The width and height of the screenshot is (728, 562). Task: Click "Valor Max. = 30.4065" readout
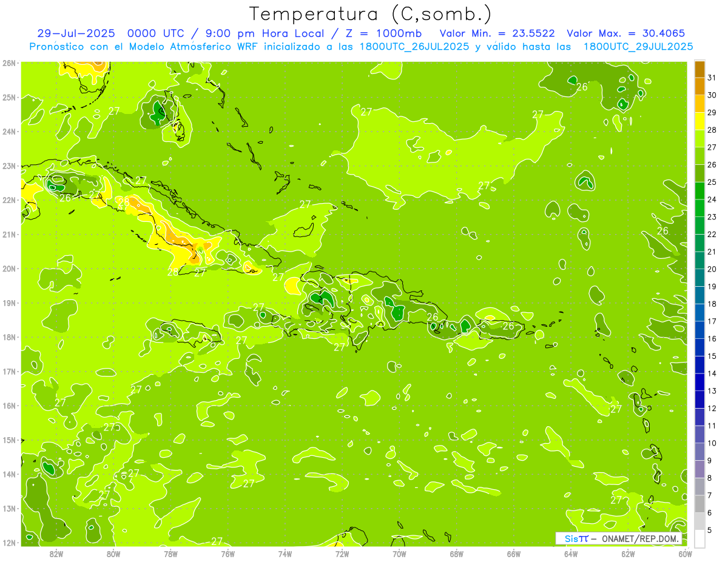coord(626,33)
